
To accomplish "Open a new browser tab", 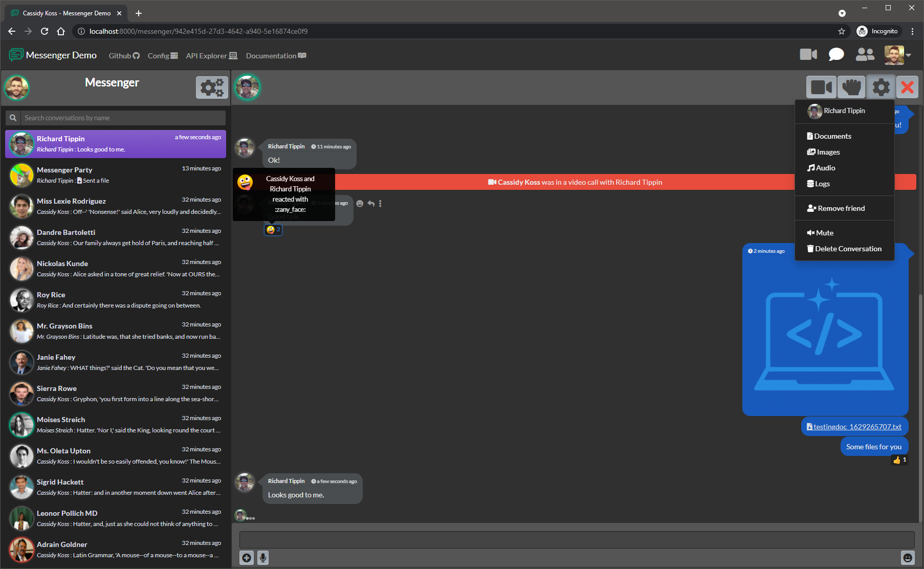I will (139, 13).
